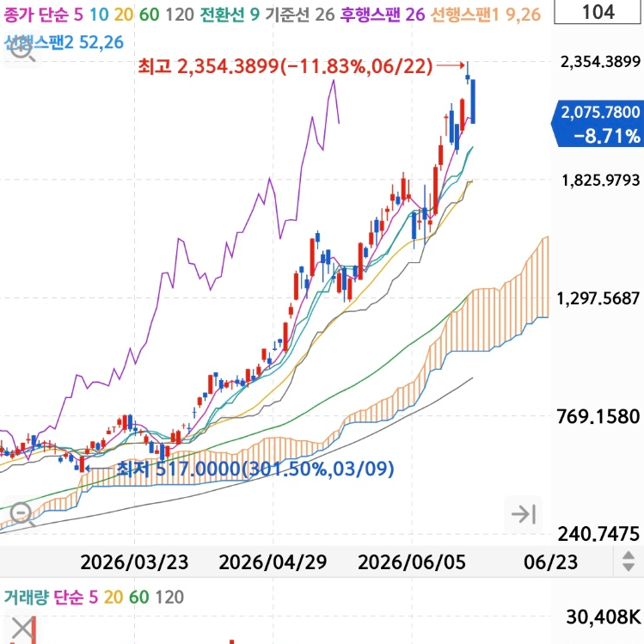Click the 1,825.9793 price axis label
644x644 pixels.
(600, 181)
